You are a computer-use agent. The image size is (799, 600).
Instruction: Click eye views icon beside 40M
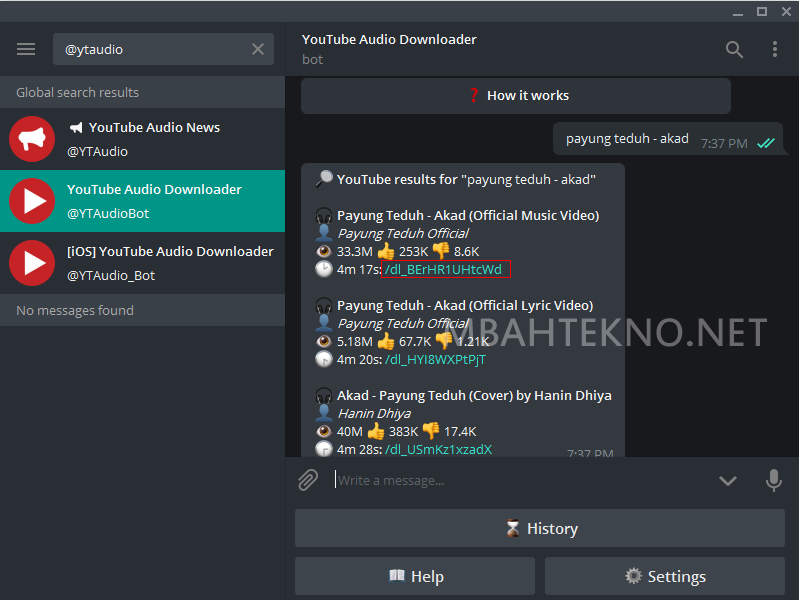pyautogui.click(x=324, y=431)
